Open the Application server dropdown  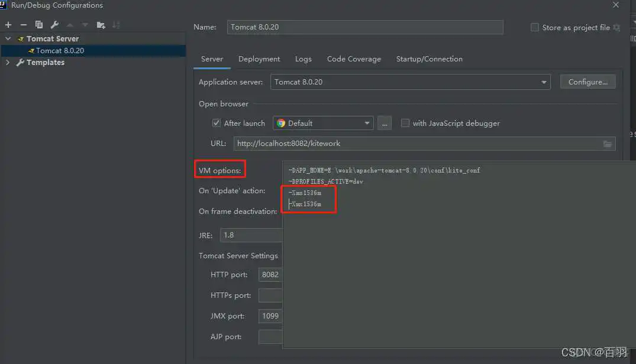tap(544, 82)
